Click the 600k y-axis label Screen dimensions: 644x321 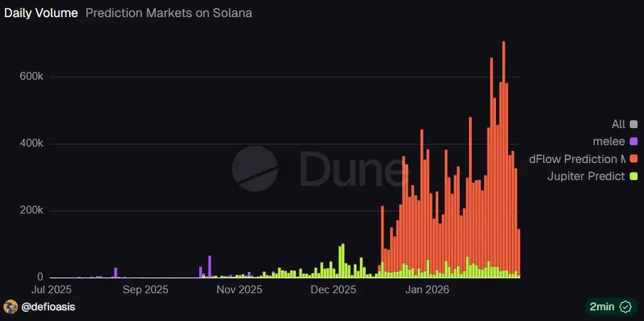coord(31,77)
